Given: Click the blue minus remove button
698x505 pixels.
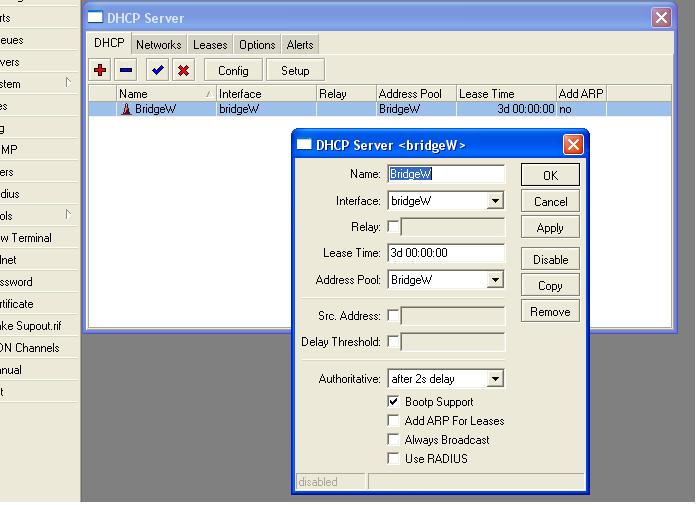Looking at the screenshot, I should click(126, 70).
